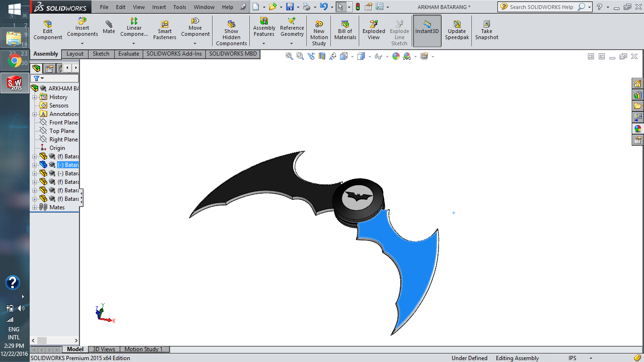Switch to PropertyManager tab
This screenshot has height=362, width=644.
(x=49, y=68)
